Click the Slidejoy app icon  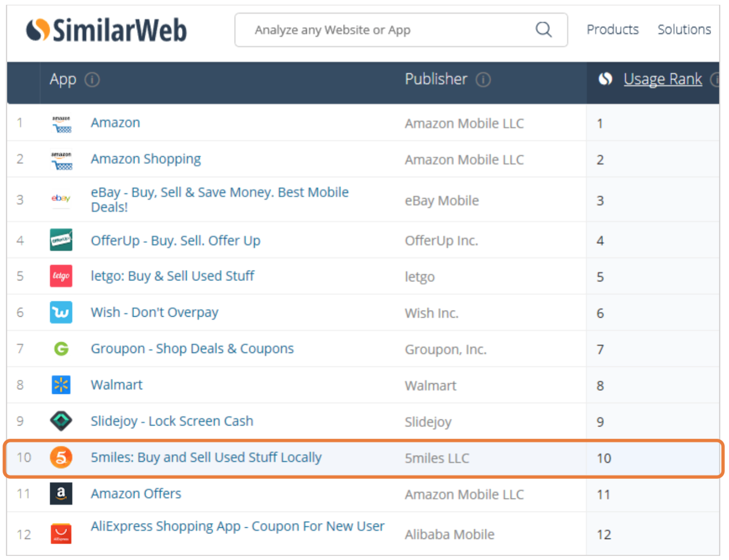(x=61, y=421)
